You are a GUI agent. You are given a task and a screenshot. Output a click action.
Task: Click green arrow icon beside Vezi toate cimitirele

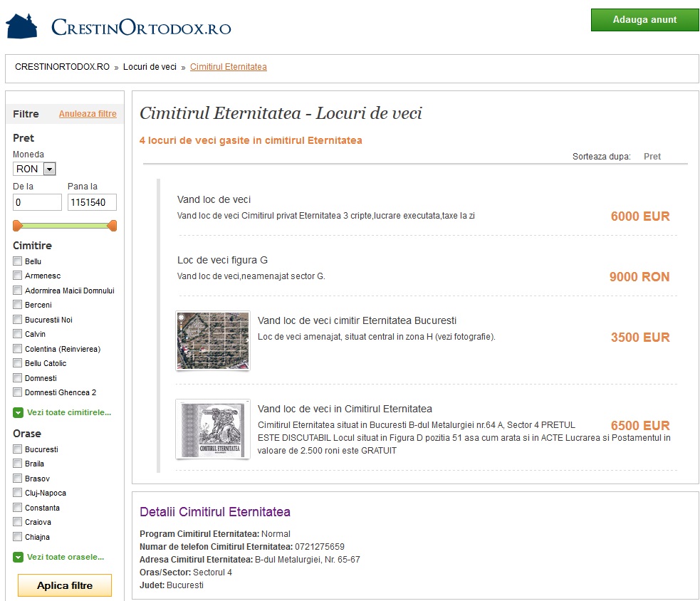pyautogui.click(x=18, y=412)
